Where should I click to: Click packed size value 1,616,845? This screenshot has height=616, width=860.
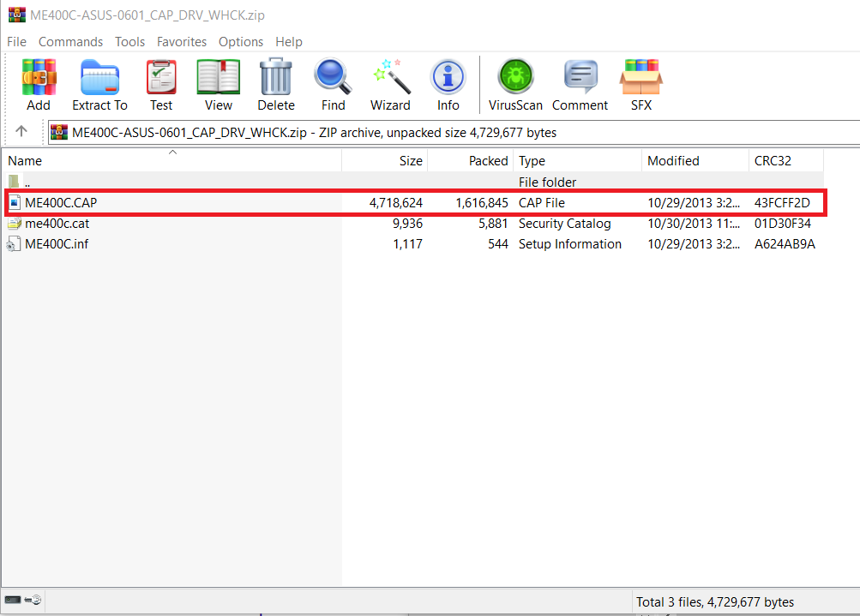482,203
